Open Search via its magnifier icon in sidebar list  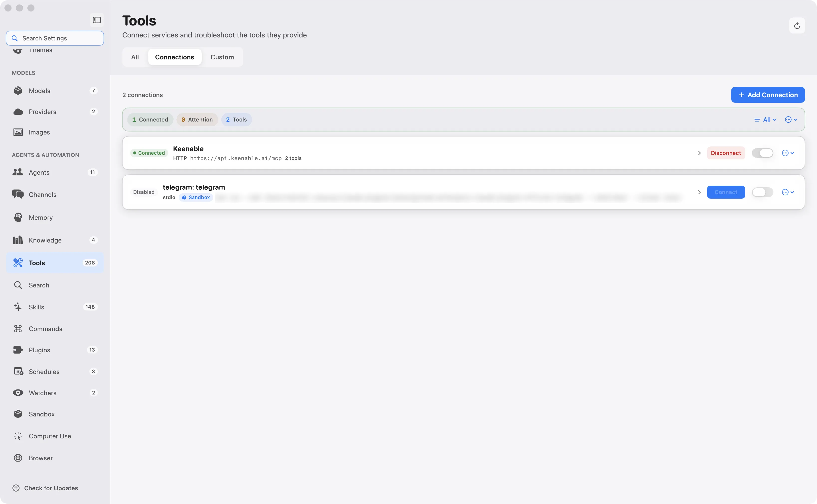(18, 285)
